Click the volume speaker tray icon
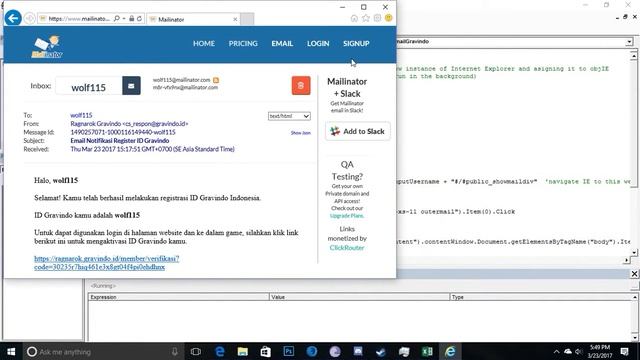The image size is (640, 360). [578, 351]
